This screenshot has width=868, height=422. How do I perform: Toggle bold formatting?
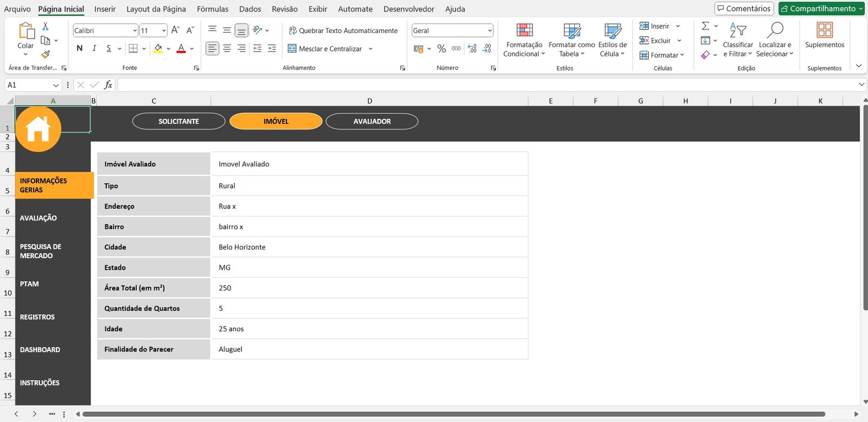(80, 48)
